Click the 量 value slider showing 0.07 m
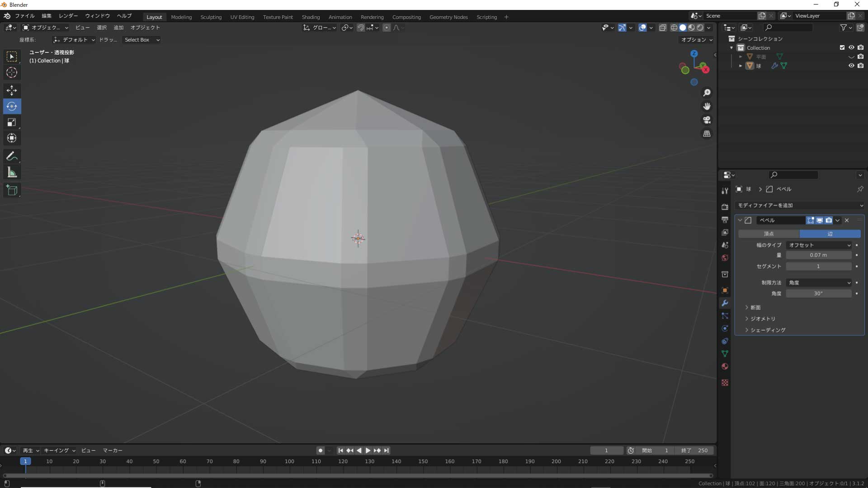 [x=818, y=255]
